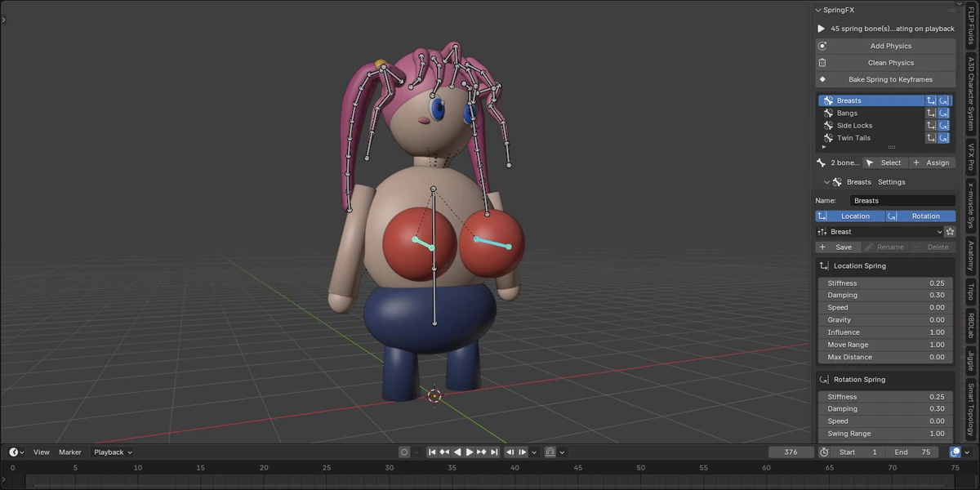Click the magnet snapping icon in the timeline
Screen dimensions: 980x490
(x=550, y=452)
